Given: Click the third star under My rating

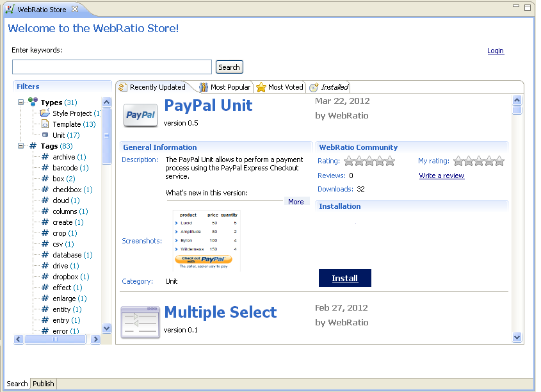Looking at the screenshot, I should tap(479, 161).
